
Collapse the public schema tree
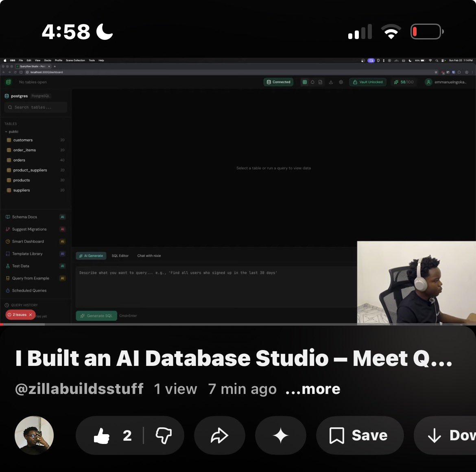[x=11, y=132]
